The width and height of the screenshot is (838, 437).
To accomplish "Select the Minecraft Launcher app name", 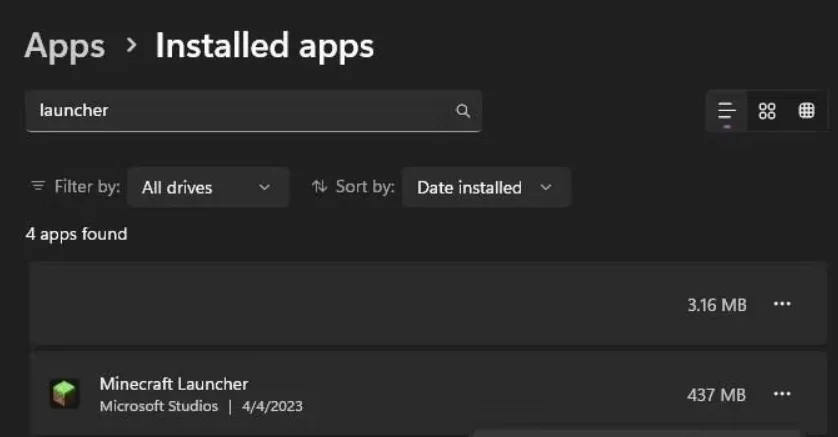I will [x=174, y=384].
